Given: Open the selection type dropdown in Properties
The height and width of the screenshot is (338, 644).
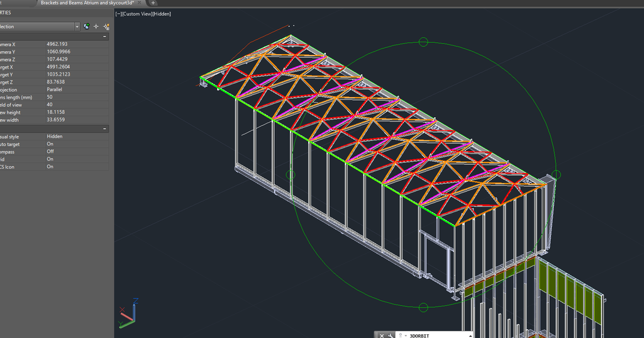Looking at the screenshot, I should 77,26.
